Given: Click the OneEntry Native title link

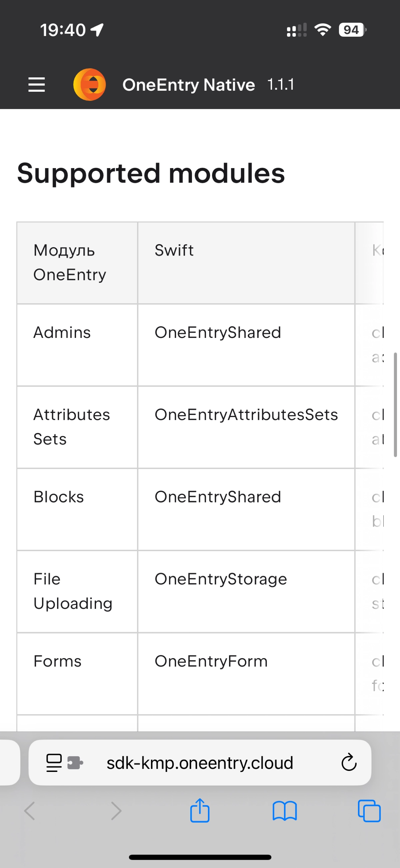Looking at the screenshot, I should [x=189, y=85].
